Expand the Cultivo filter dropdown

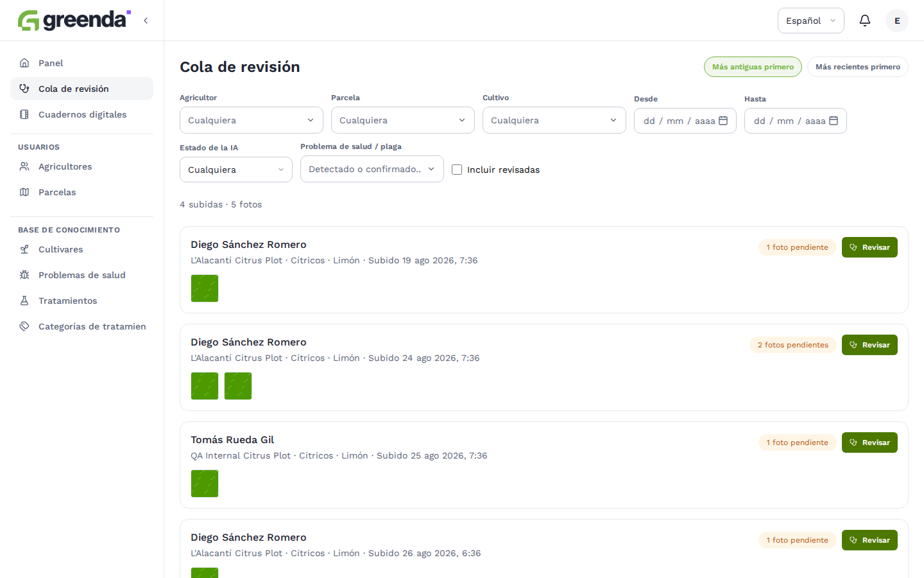[554, 120]
